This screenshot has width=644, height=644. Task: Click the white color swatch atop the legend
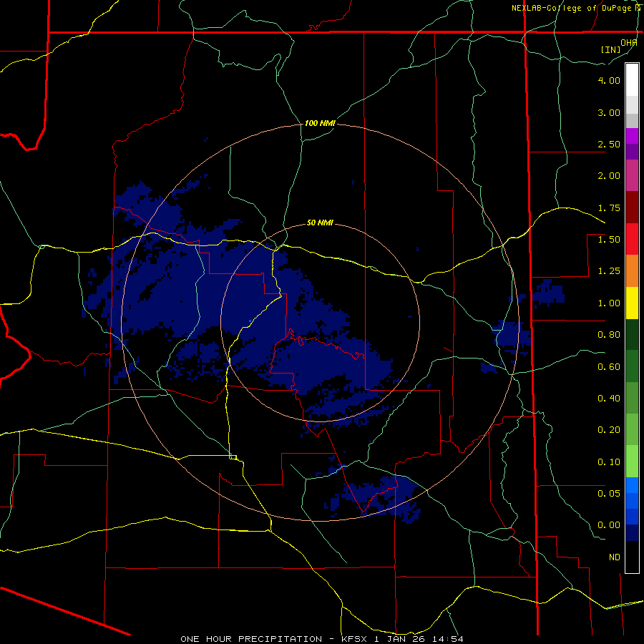[x=632, y=80]
